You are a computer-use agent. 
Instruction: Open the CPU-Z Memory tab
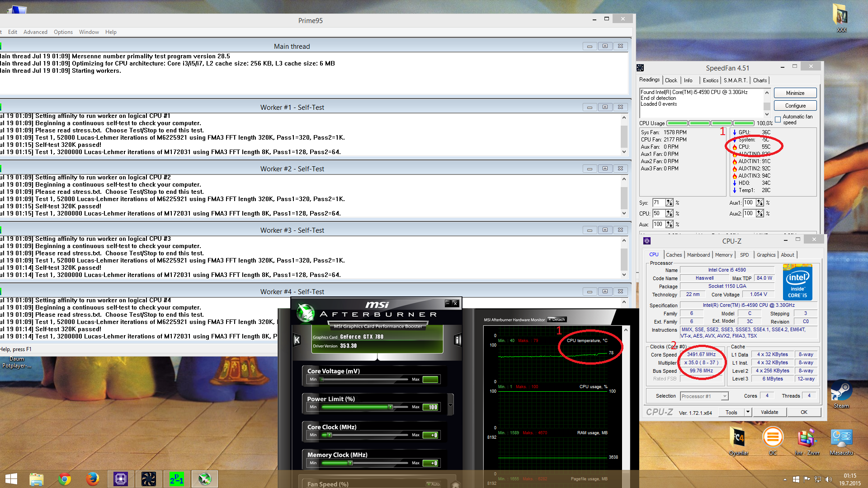[724, 255]
